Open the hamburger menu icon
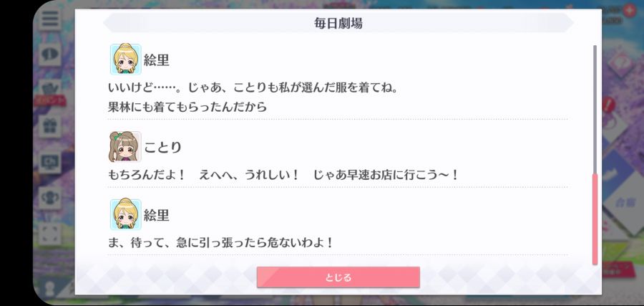Screen dimensions: 644x306 click(50, 19)
